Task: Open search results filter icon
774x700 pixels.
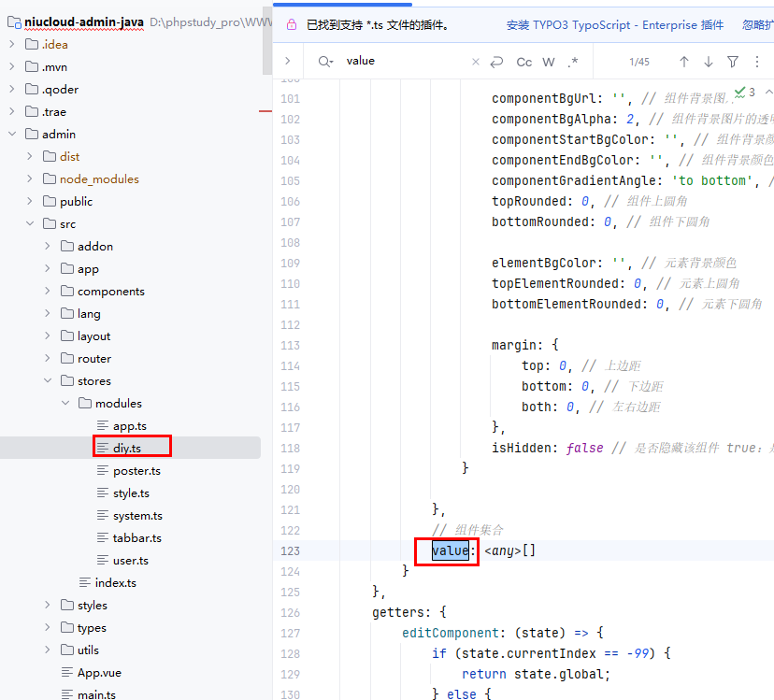Action: pyautogui.click(x=733, y=62)
